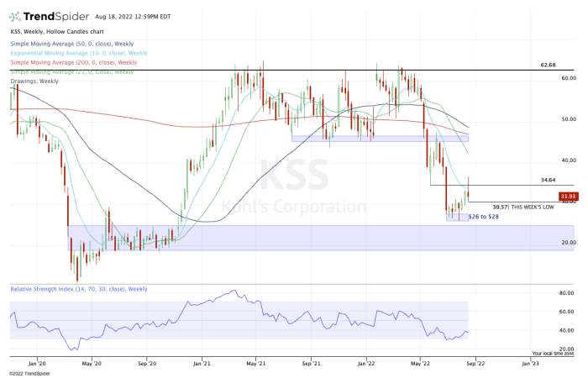
Task: Click the ©2022 TrendSpider copyright text
Action: [29, 374]
